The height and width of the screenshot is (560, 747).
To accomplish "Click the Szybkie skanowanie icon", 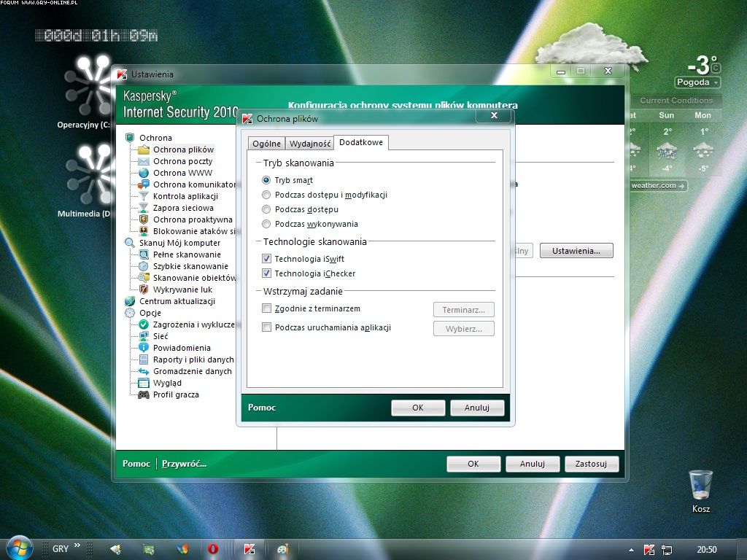I will [144, 266].
